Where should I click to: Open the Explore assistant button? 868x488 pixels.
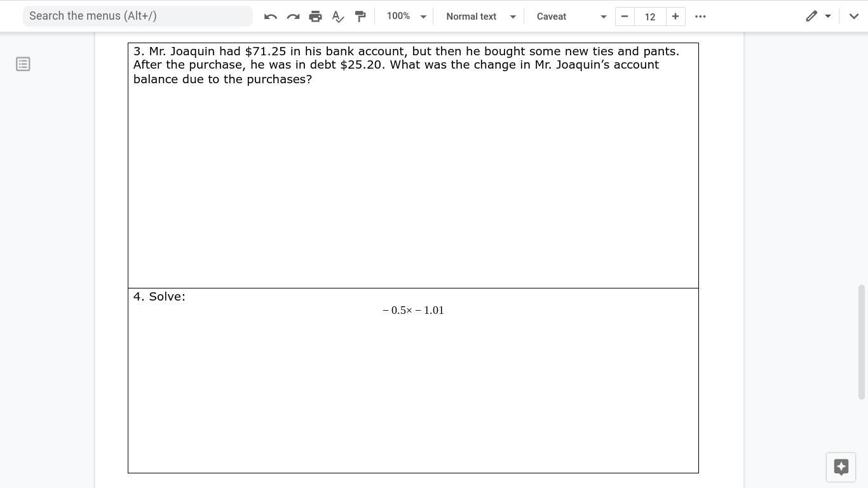point(841,467)
